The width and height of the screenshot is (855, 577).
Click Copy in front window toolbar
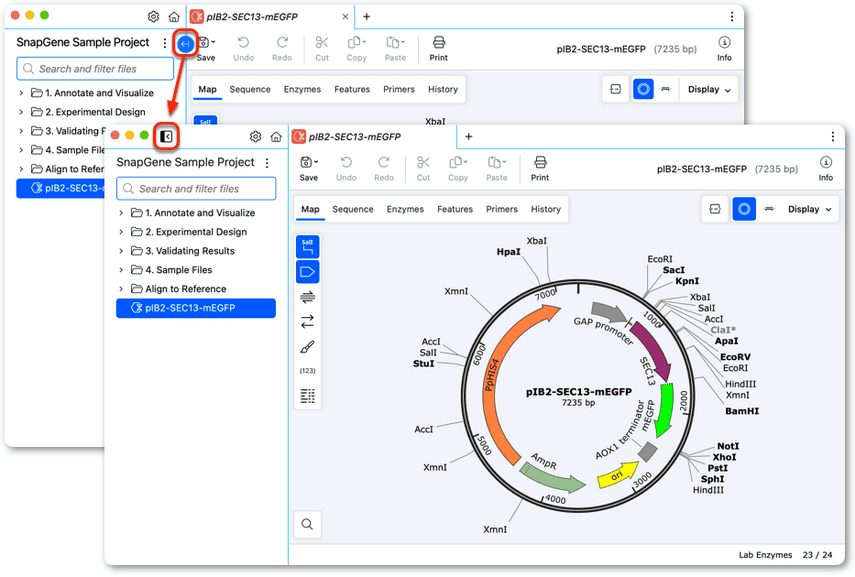click(458, 168)
